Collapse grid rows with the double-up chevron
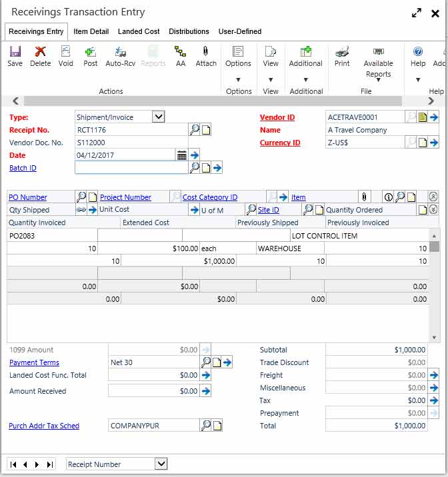 433,197
